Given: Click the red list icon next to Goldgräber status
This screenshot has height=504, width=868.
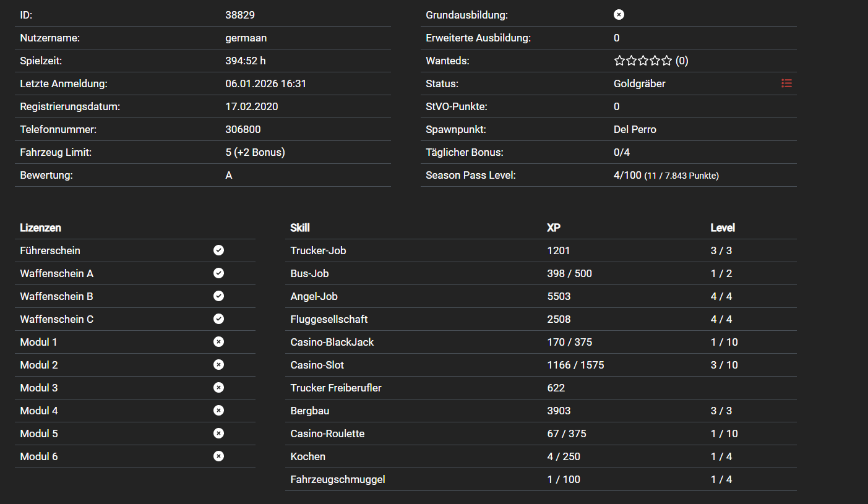Looking at the screenshot, I should 786,83.
